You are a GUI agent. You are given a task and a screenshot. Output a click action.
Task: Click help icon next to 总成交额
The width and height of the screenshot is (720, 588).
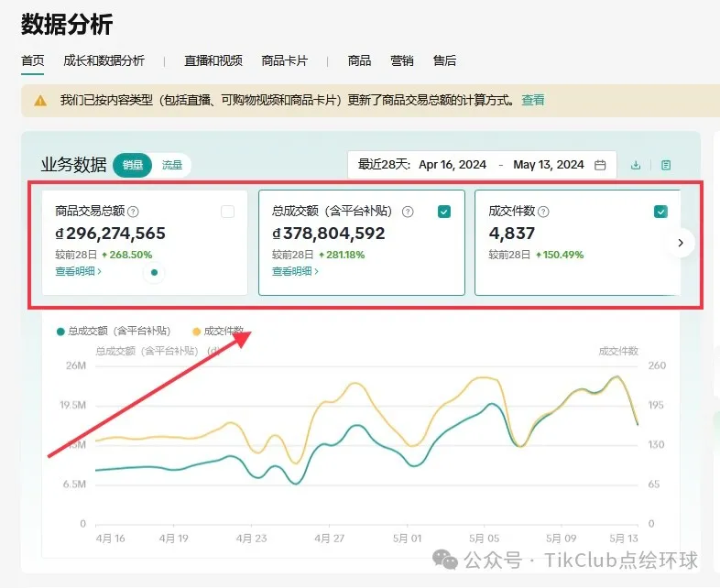(x=408, y=212)
